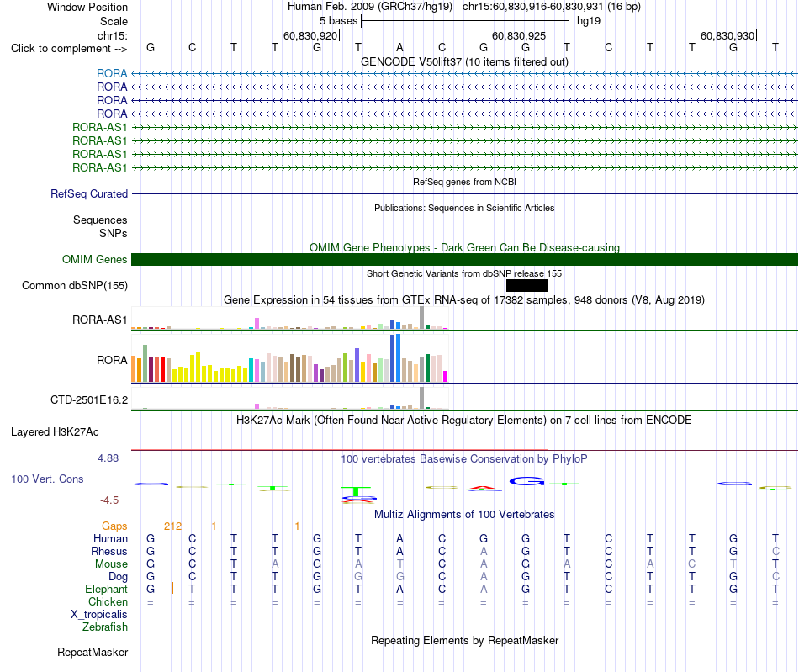This screenshot has height=672, width=799.
Task: Click the -4.5 conservation minimum value
Action: pos(109,500)
